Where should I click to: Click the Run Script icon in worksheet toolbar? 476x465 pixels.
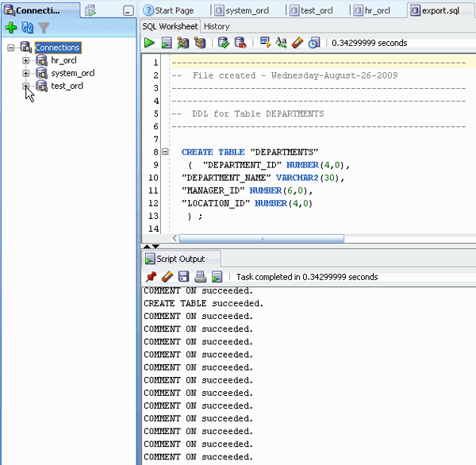pyautogui.click(x=167, y=43)
